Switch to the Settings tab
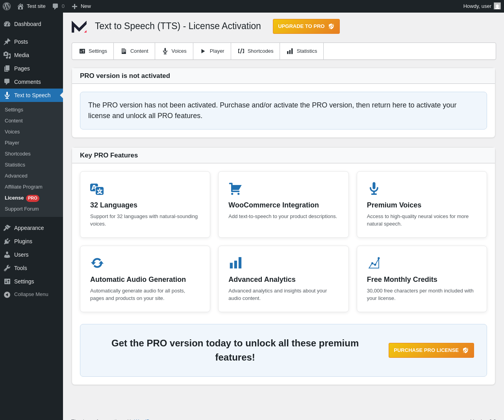Screen dimensions: 504x420 point(93,51)
